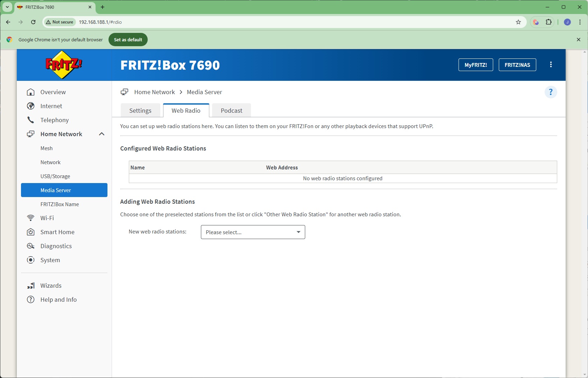
Task: Click the 'No web radio stations configured' row
Action: click(343, 178)
